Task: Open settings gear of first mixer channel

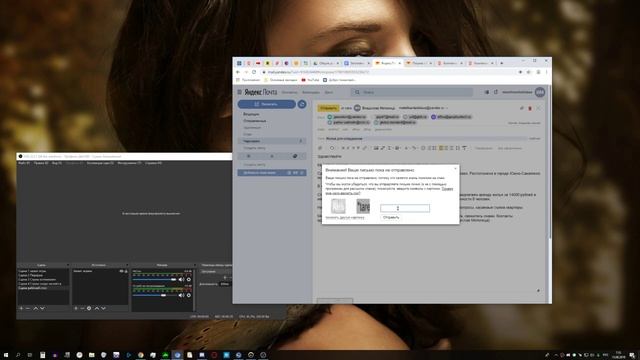Action: 189,280
